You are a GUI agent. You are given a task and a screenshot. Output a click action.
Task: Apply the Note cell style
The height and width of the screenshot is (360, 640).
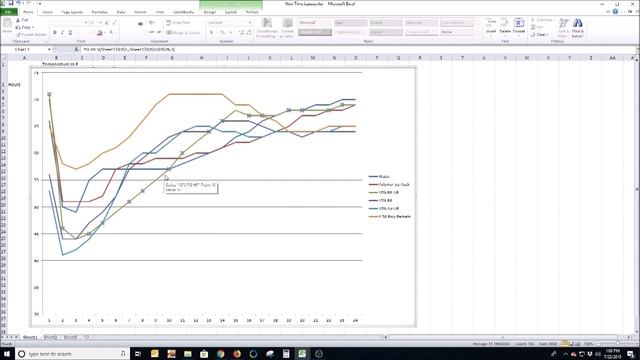pos(457,32)
